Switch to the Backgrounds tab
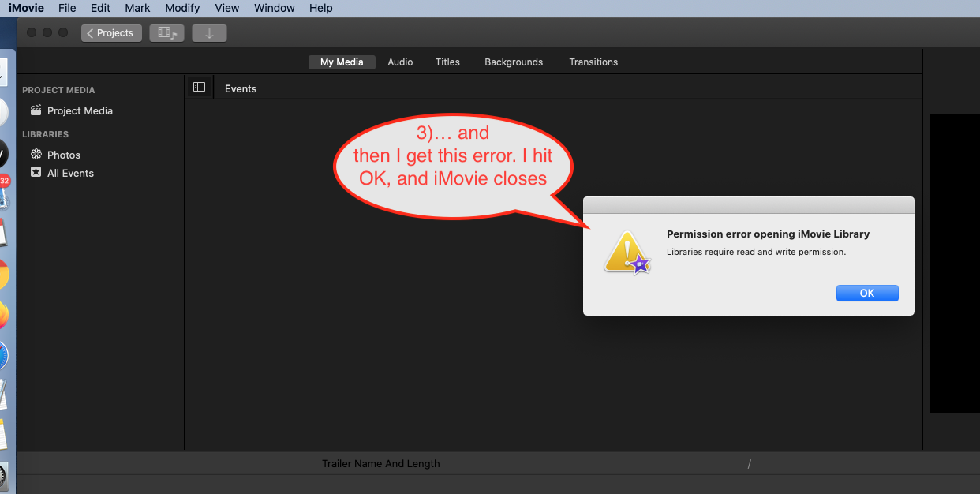 [x=514, y=62]
